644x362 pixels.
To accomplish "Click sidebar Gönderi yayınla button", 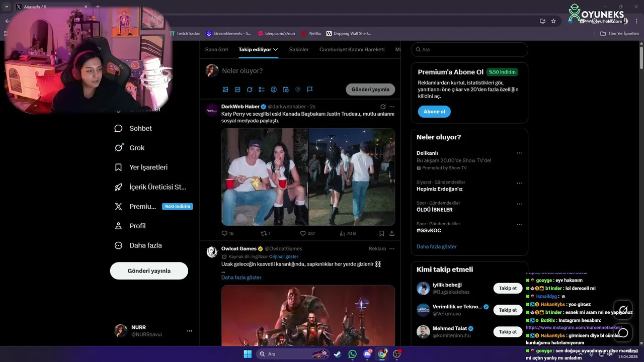I will point(149,270).
